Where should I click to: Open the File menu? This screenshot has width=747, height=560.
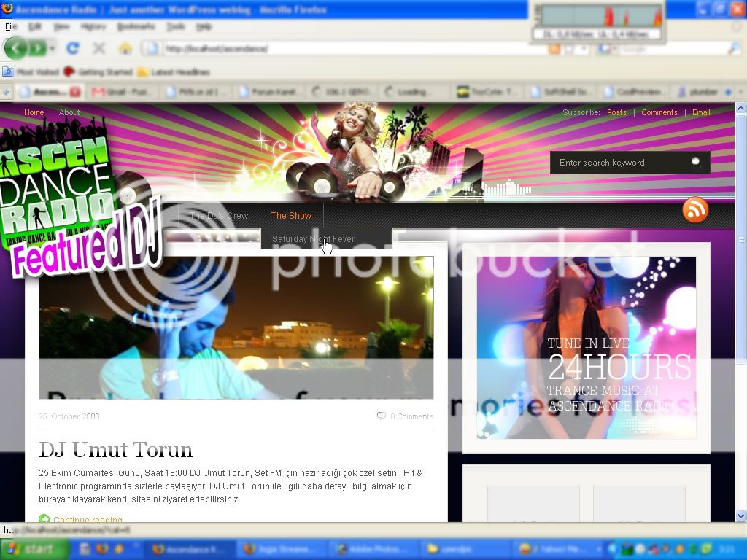pos(10,26)
